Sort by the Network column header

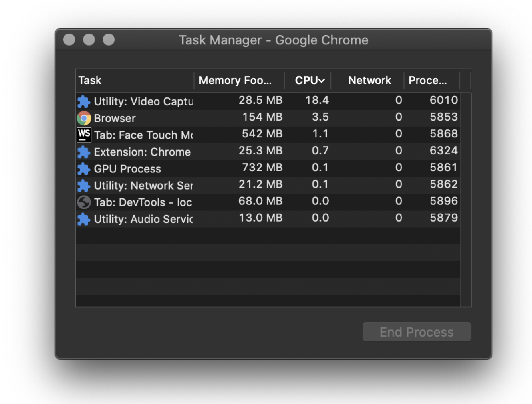click(x=369, y=81)
